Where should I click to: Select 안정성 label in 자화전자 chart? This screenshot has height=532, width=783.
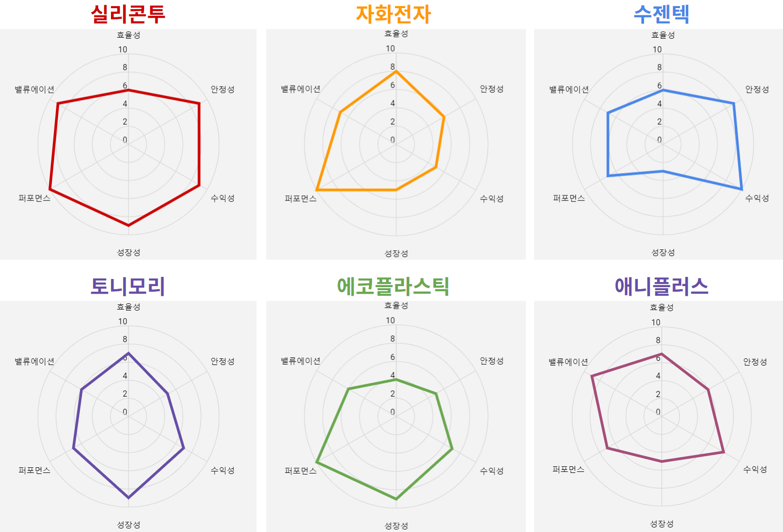tap(492, 89)
